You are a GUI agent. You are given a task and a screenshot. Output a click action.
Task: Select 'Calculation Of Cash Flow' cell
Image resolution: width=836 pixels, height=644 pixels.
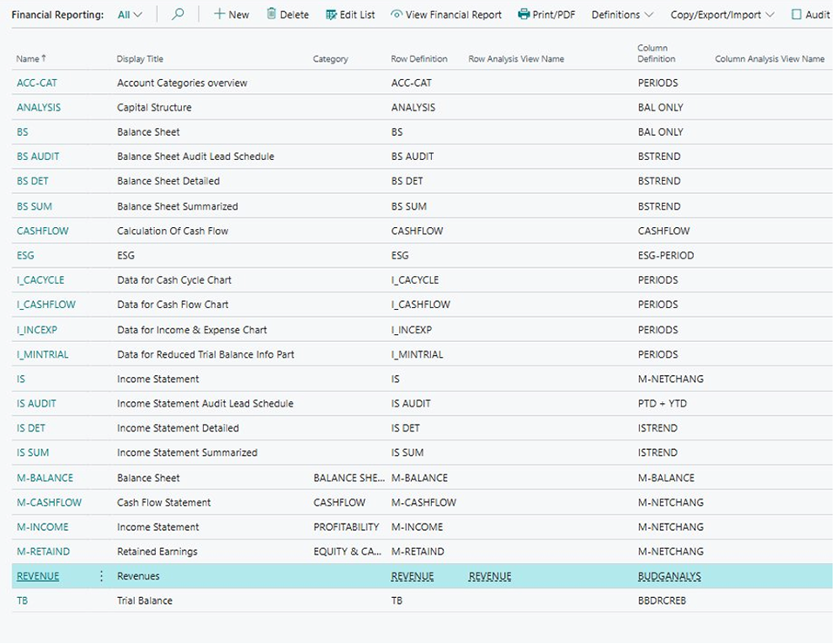click(x=172, y=231)
